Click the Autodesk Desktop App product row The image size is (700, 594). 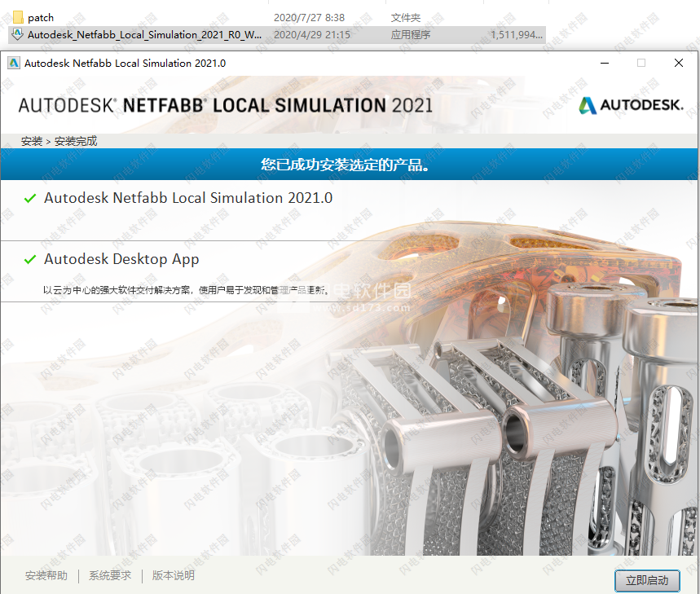pyautogui.click(x=349, y=271)
